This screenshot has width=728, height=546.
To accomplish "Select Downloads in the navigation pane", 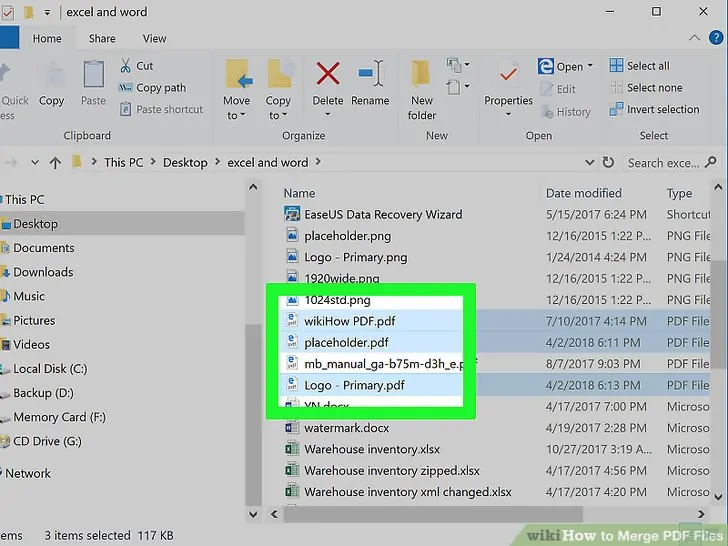I will [x=43, y=272].
